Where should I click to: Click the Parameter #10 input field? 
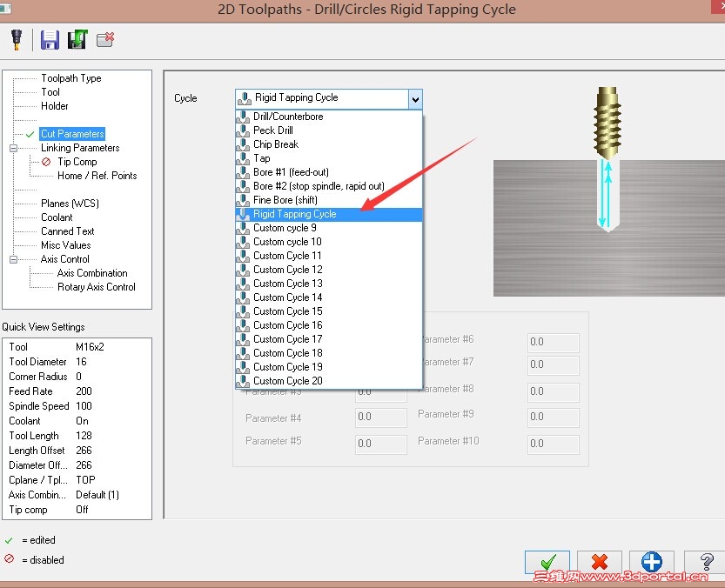click(x=553, y=444)
